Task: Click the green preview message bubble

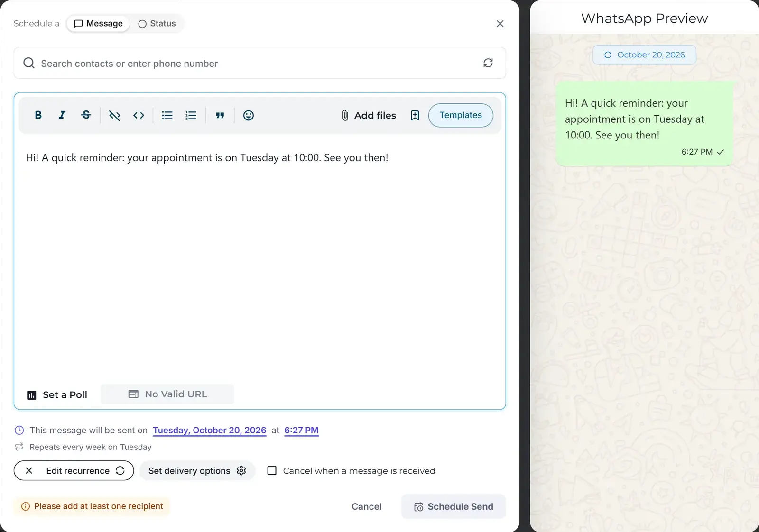Action: [x=644, y=123]
